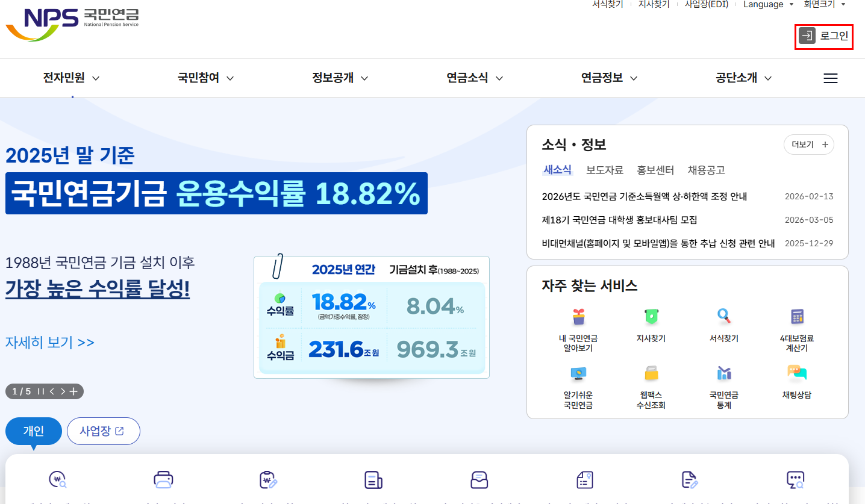Click the 2025년 연간 수익률 infographic image
Viewport: 865px width, 504px height.
(x=372, y=317)
